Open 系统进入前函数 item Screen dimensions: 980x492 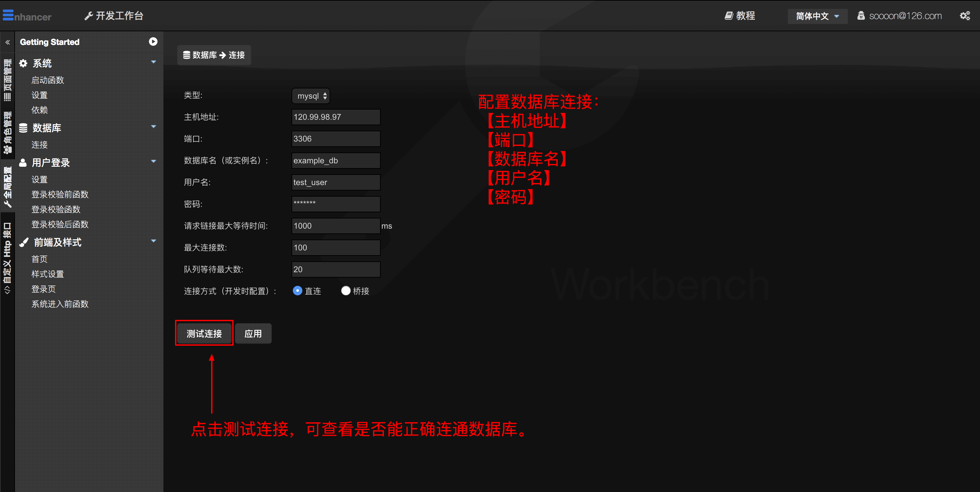[x=60, y=304]
